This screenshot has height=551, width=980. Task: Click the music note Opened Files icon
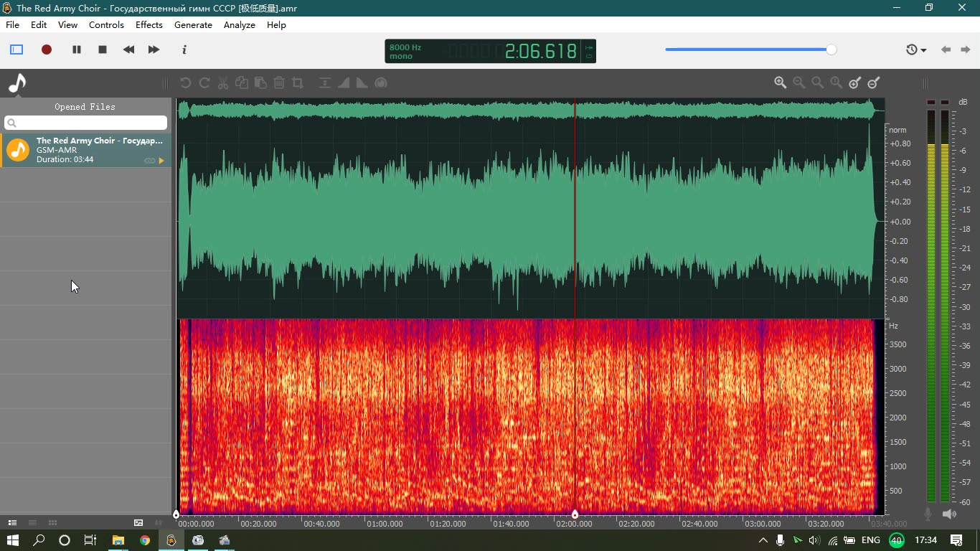[17, 84]
